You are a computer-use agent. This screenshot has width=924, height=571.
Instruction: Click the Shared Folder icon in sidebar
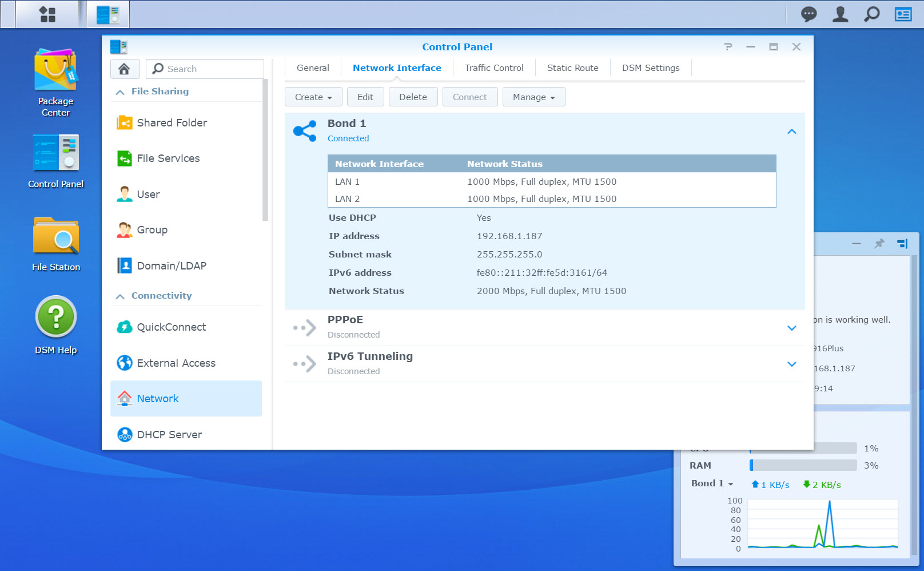coord(124,122)
